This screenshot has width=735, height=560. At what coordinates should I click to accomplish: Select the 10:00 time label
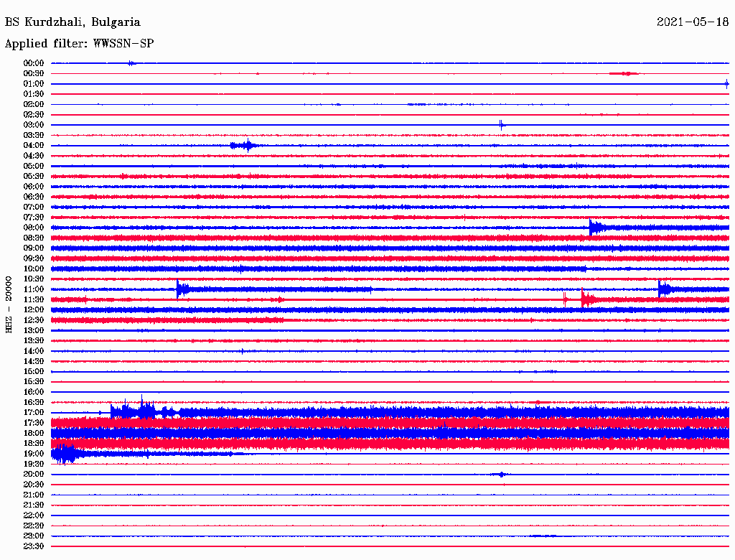pyautogui.click(x=34, y=269)
